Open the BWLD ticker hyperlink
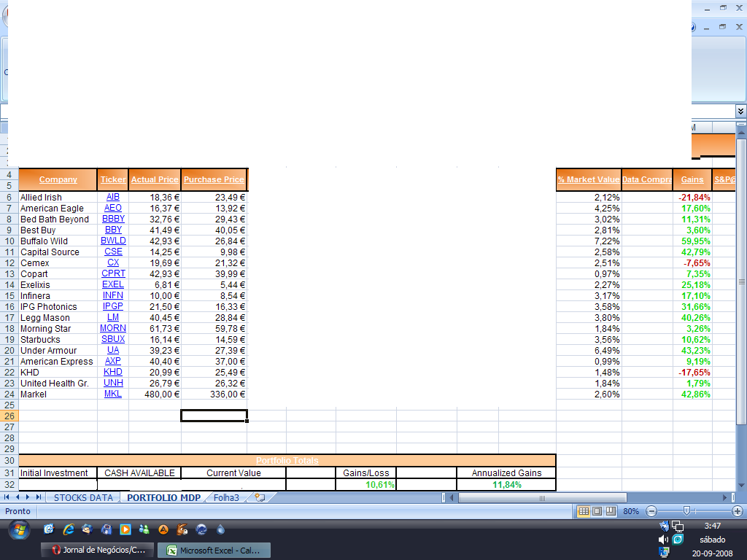 (x=113, y=241)
